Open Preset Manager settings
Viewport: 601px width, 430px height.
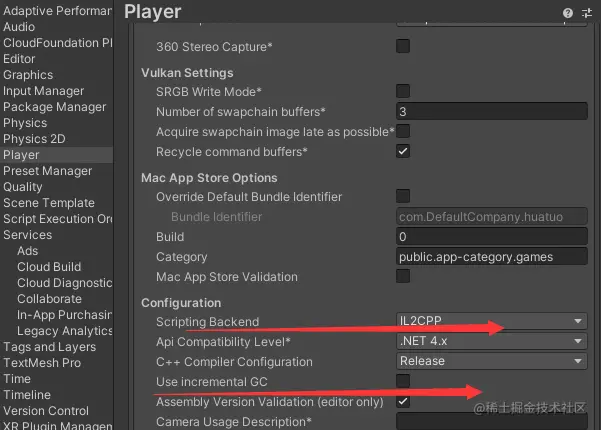tap(57, 171)
